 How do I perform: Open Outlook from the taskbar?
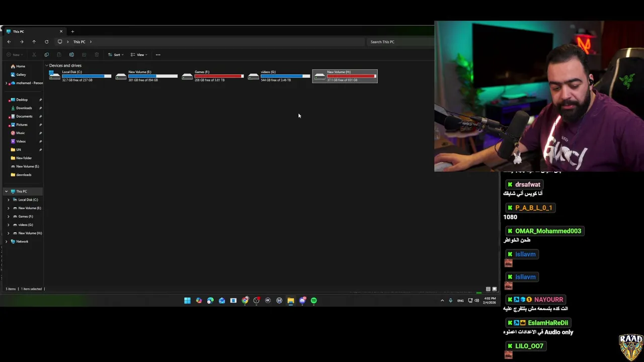222,301
